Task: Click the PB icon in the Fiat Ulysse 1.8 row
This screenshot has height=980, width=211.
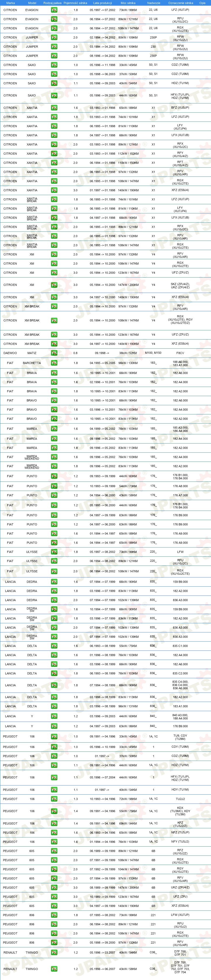Action: click(x=54, y=552)
